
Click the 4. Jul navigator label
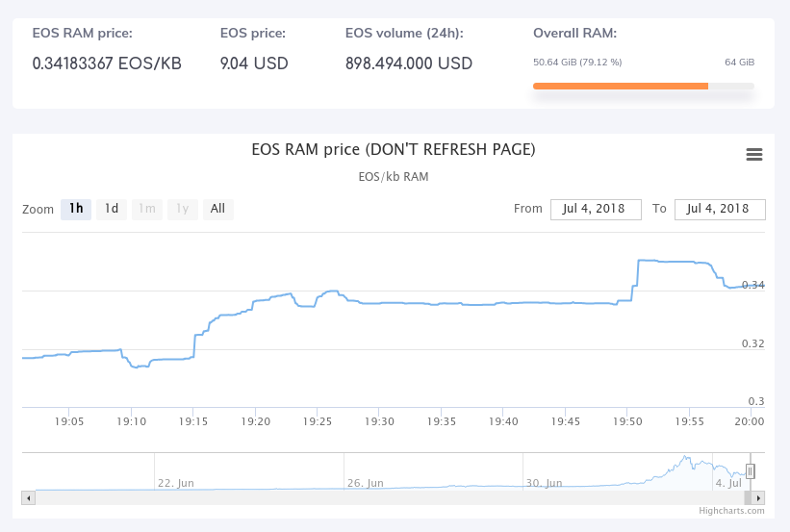pyautogui.click(x=728, y=483)
